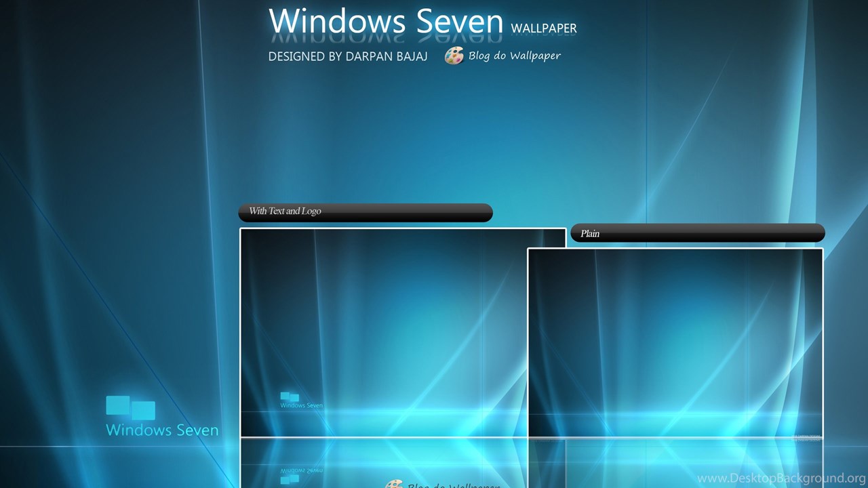This screenshot has height=488, width=868.
Task: Open the www.DesktopBackground.org watermark link
Action: point(781,479)
